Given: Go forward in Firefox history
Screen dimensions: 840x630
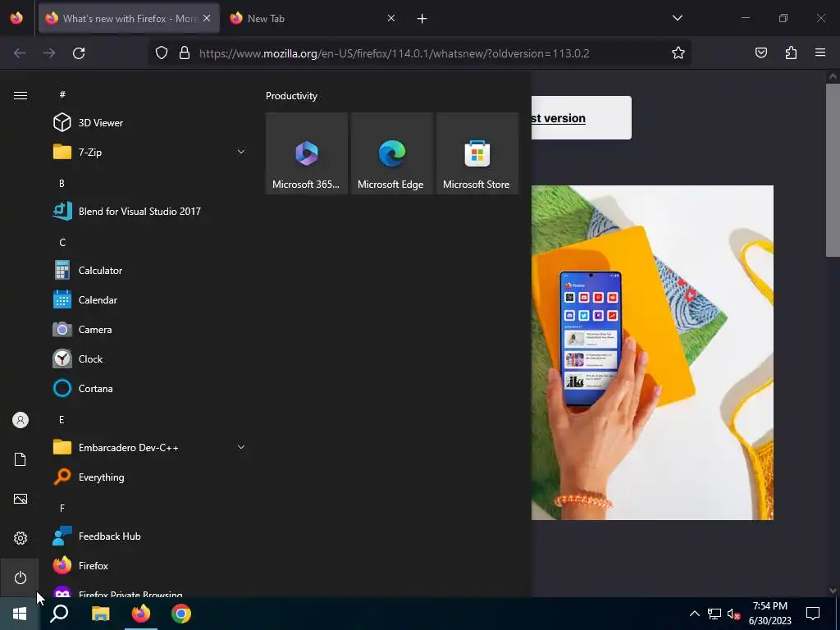Looking at the screenshot, I should [49, 53].
